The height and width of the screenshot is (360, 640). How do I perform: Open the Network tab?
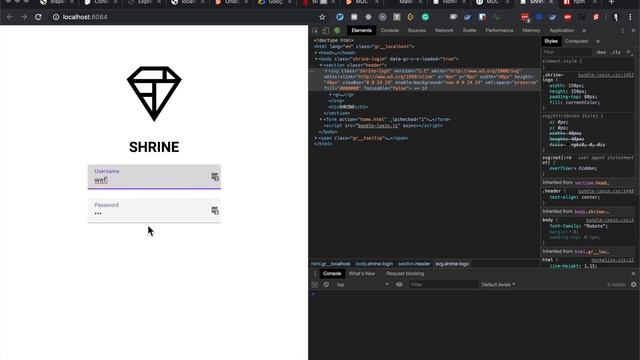pyautogui.click(x=444, y=31)
